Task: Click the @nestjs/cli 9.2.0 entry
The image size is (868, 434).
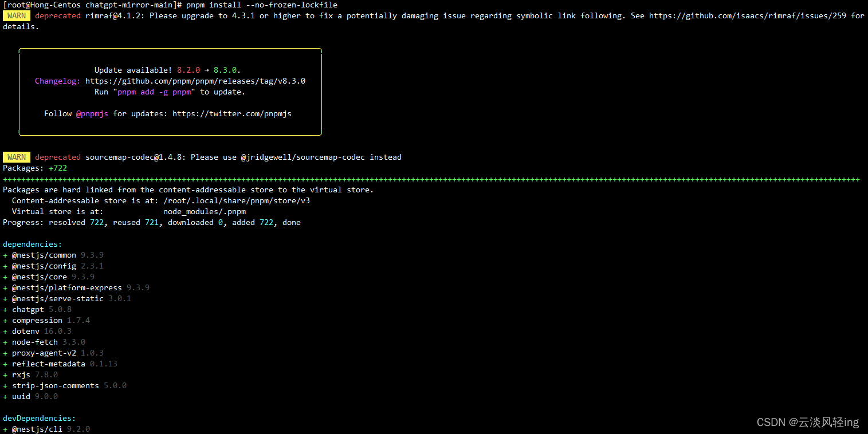Action: tap(46, 429)
